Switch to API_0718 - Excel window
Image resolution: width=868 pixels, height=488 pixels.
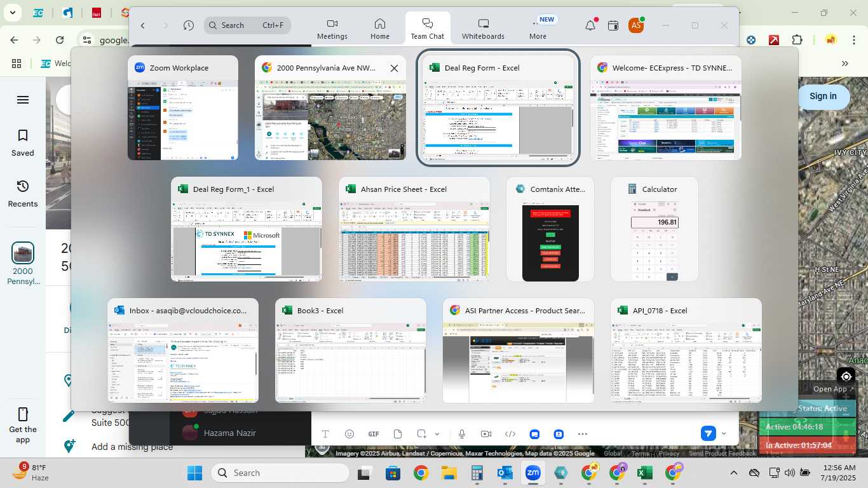click(x=686, y=350)
